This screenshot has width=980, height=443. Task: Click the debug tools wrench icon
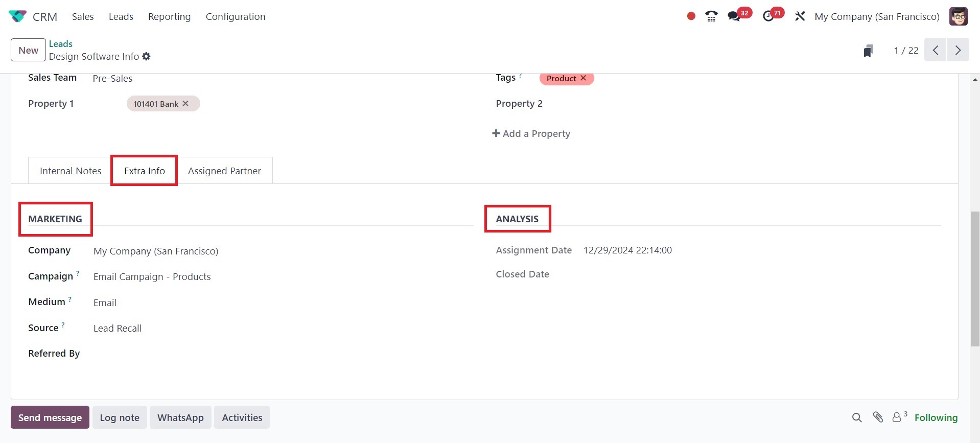tap(800, 16)
